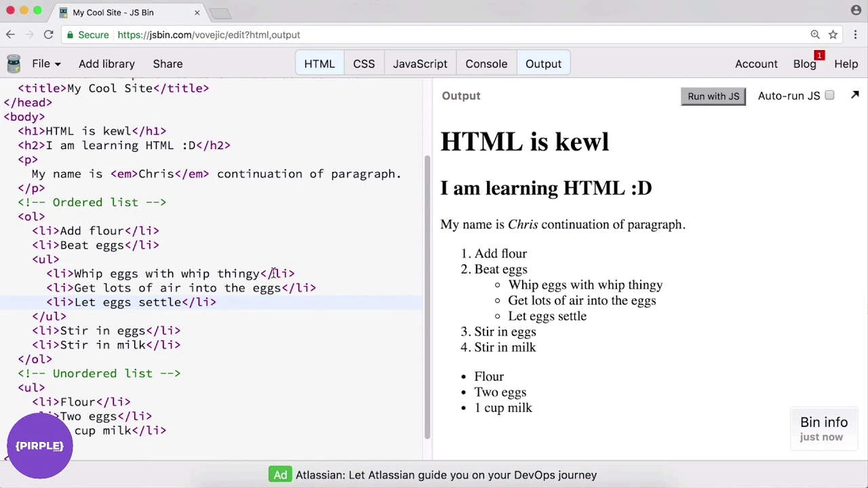Click the JS Bin logo icon

tap(14, 64)
